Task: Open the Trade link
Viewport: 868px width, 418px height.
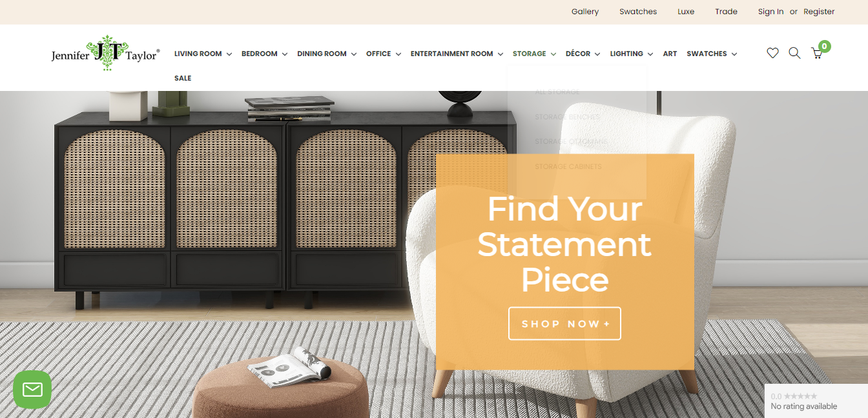Action: pyautogui.click(x=727, y=12)
